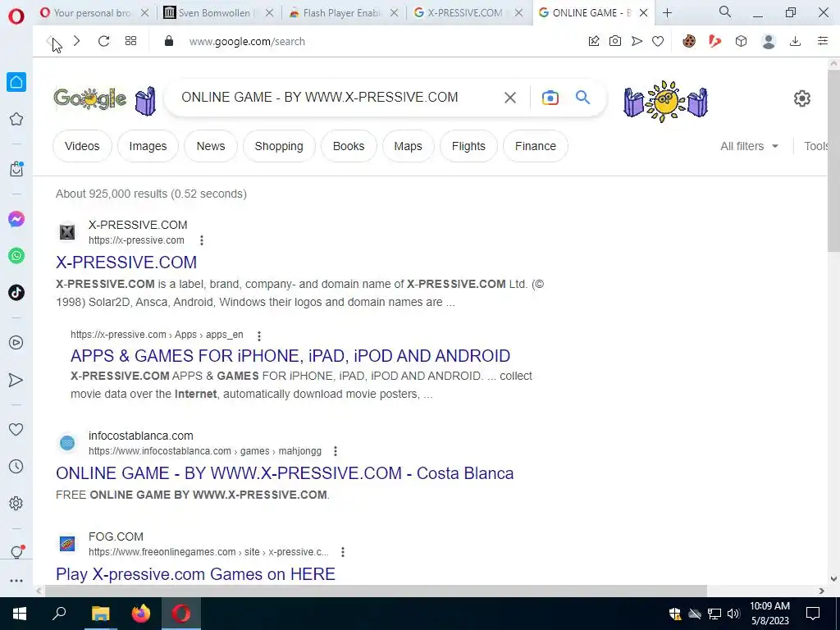Viewport: 840px width, 630px height.
Task: Search by image using the camera icon
Action: coord(550,98)
